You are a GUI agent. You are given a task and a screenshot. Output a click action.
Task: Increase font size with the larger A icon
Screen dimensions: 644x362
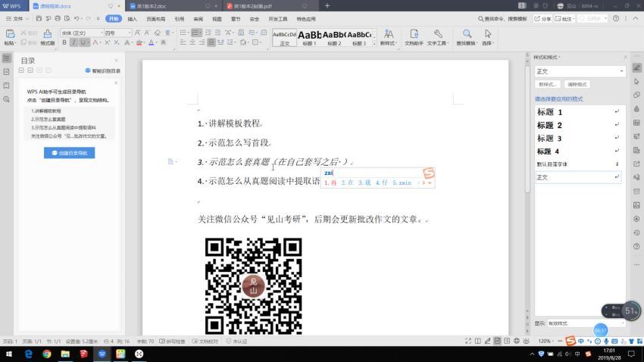138,33
